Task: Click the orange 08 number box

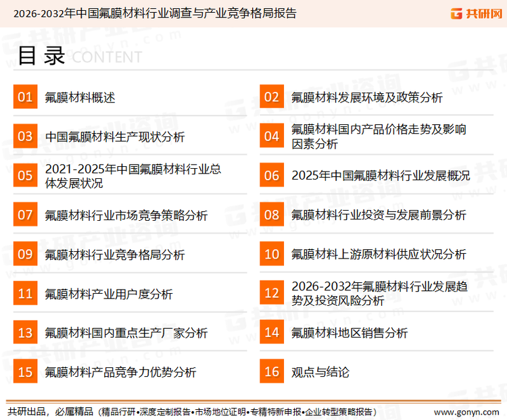Action: (x=272, y=215)
